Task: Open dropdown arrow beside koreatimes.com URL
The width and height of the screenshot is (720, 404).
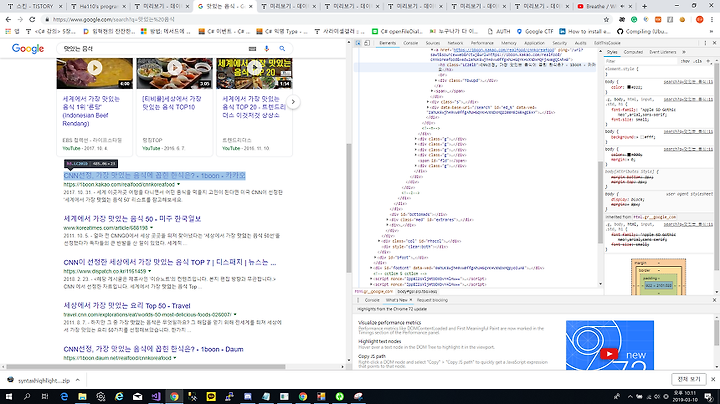Action: pos(152,228)
